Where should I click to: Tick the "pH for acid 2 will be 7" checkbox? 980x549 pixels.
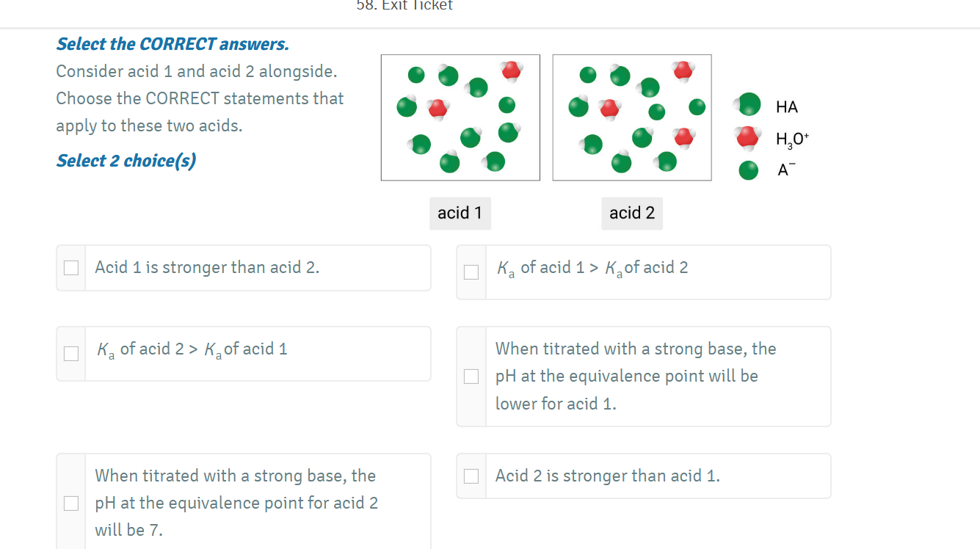click(71, 503)
